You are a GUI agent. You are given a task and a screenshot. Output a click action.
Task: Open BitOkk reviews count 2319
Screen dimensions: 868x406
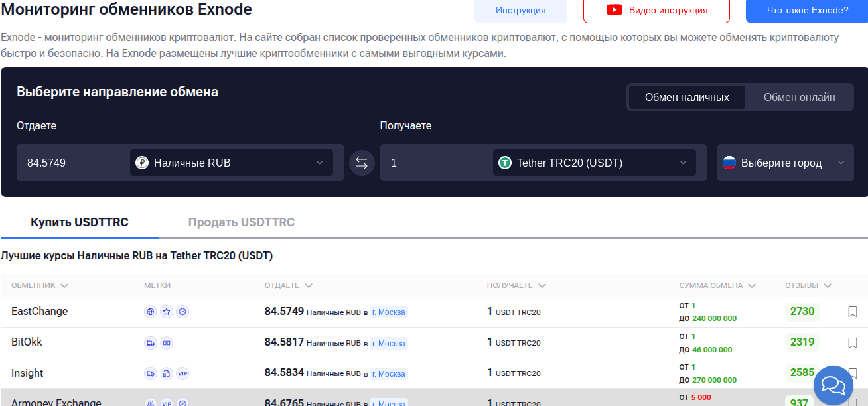802,342
